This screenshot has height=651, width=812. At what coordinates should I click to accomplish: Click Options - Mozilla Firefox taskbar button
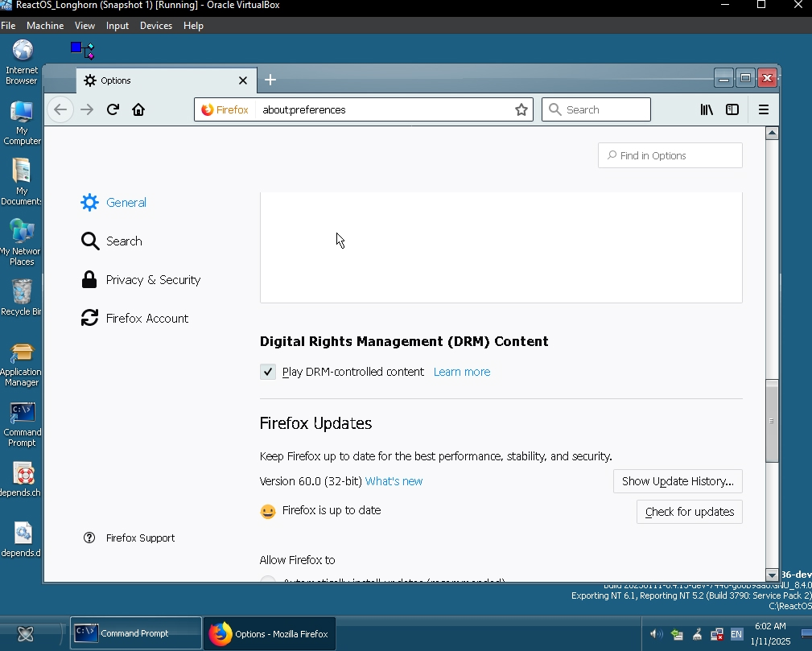click(x=270, y=634)
